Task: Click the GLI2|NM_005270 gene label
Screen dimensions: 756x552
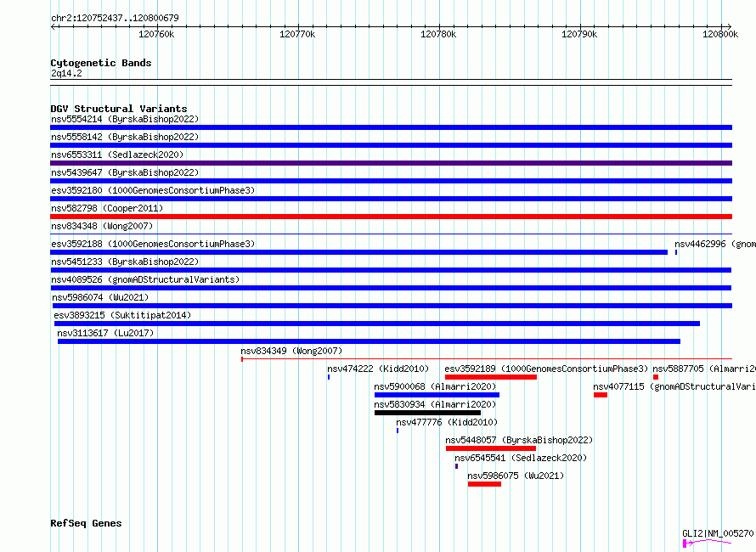Action: click(x=718, y=533)
